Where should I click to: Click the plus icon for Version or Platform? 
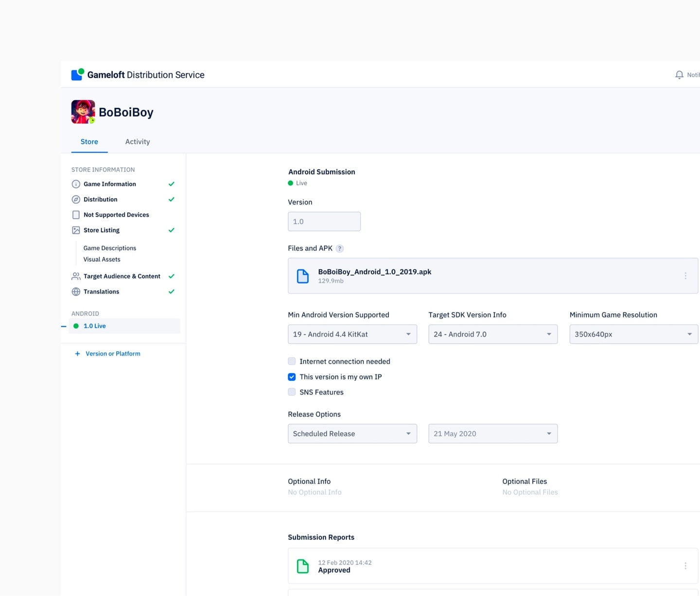(x=77, y=354)
